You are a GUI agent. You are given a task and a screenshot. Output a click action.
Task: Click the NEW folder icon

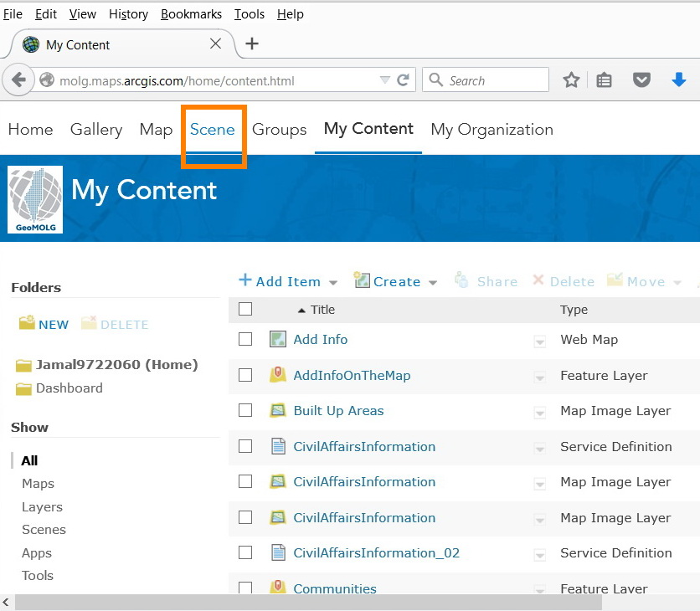click(x=27, y=324)
